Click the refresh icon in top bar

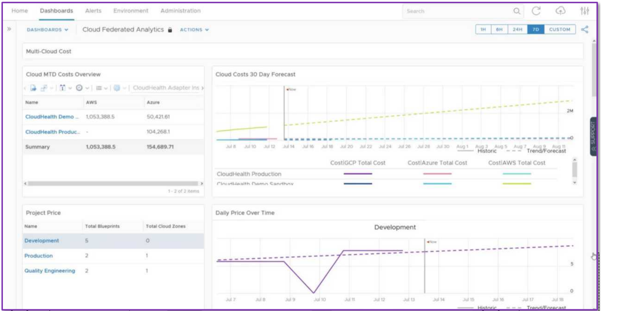[536, 11]
